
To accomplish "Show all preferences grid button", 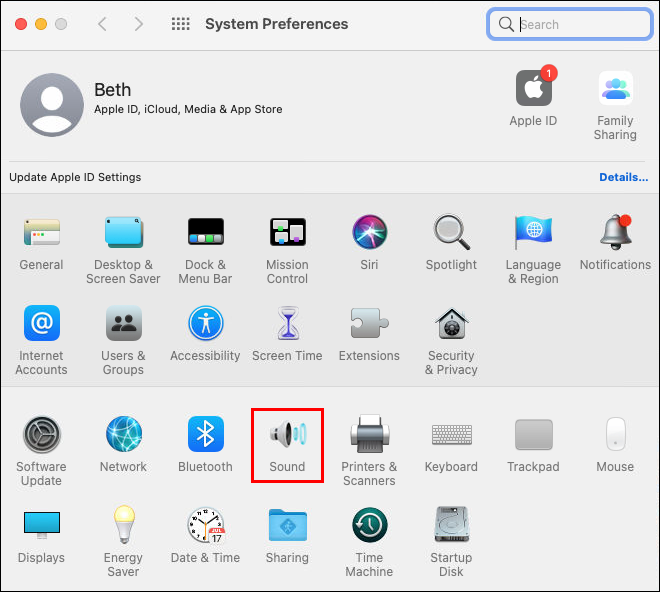I will coord(181,24).
